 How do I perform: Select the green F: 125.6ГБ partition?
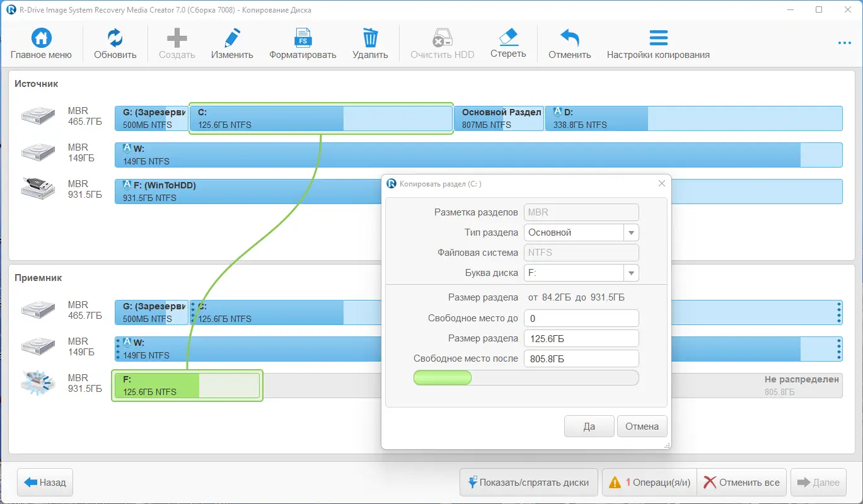(187, 386)
